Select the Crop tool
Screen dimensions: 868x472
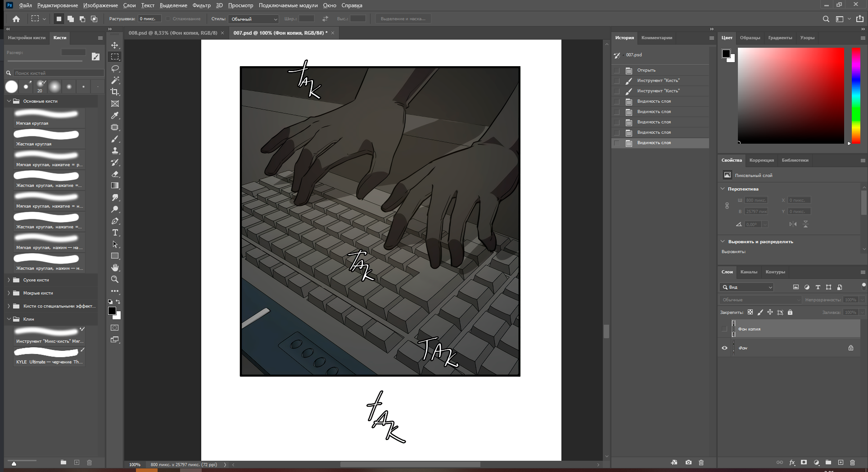[x=115, y=92]
